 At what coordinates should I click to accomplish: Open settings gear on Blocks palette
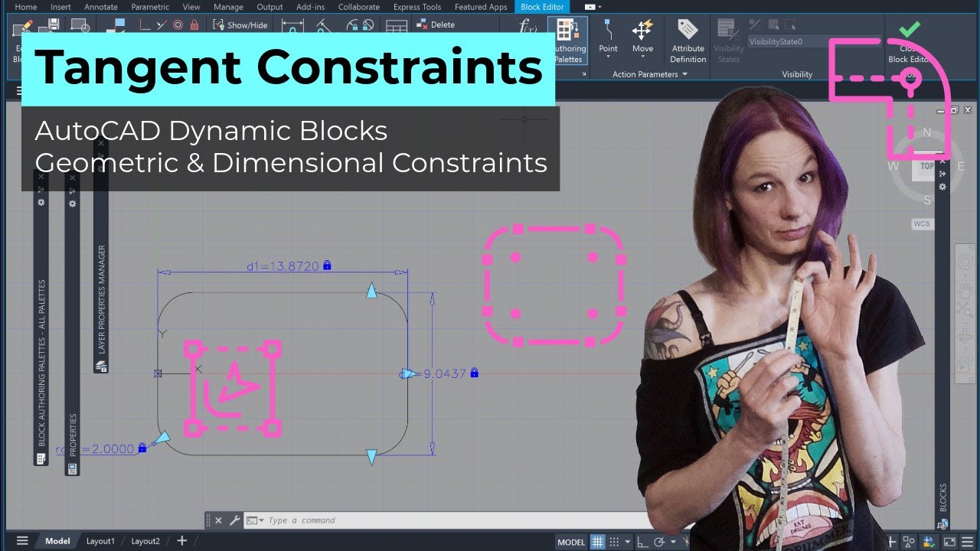point(942,186)
